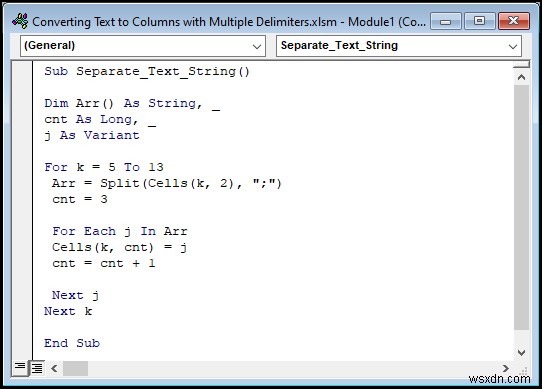542x389 pixels.
Task: Switch to Procedure View button
Action: pos(20,368)
